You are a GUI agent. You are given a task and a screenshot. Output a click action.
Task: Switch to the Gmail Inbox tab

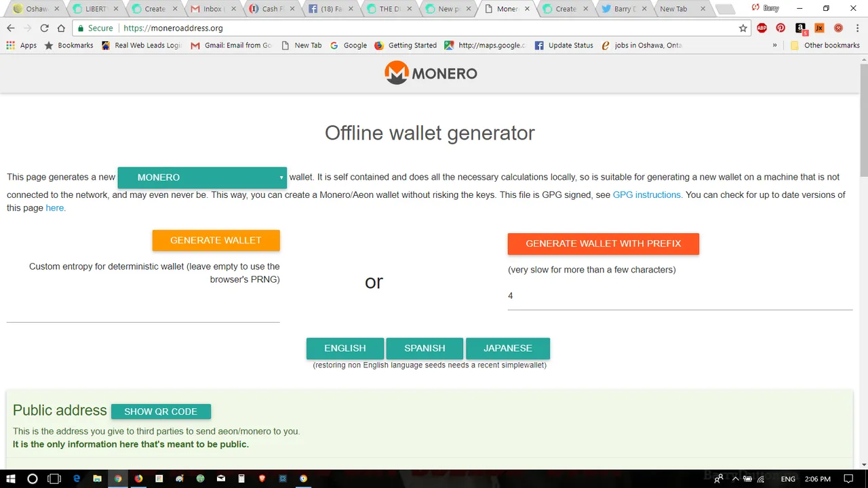click(214, 9)
